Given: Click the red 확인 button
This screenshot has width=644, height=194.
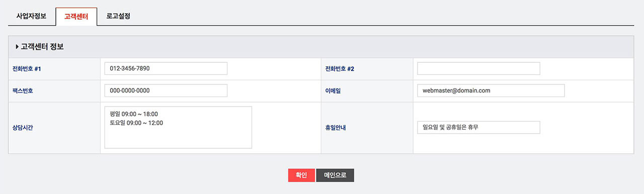Looking at the screenshot, I should [301, 175].
